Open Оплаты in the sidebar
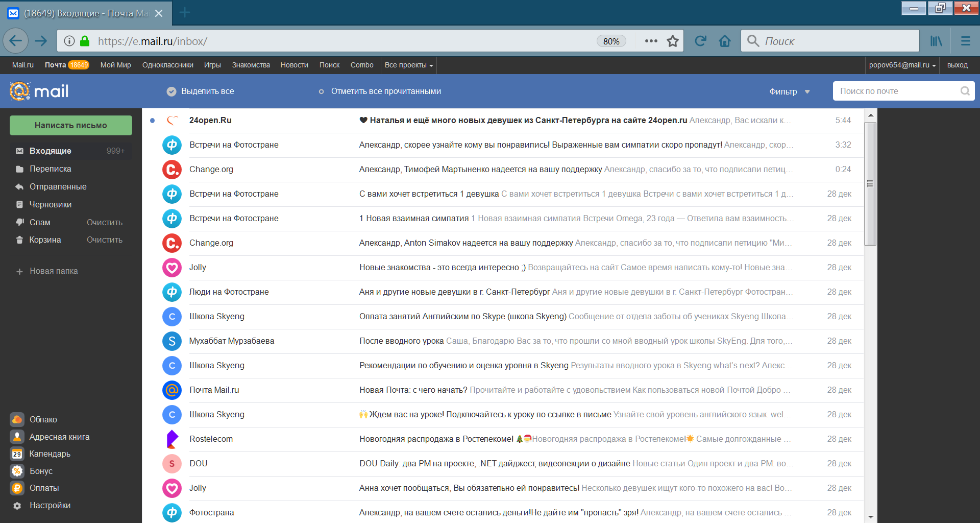This screenshot has width=980, height=523. 35,488
